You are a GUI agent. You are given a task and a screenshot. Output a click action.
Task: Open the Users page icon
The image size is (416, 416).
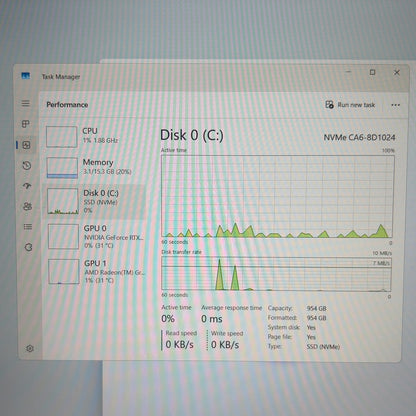pyautogui.click(x=28, y=206)
